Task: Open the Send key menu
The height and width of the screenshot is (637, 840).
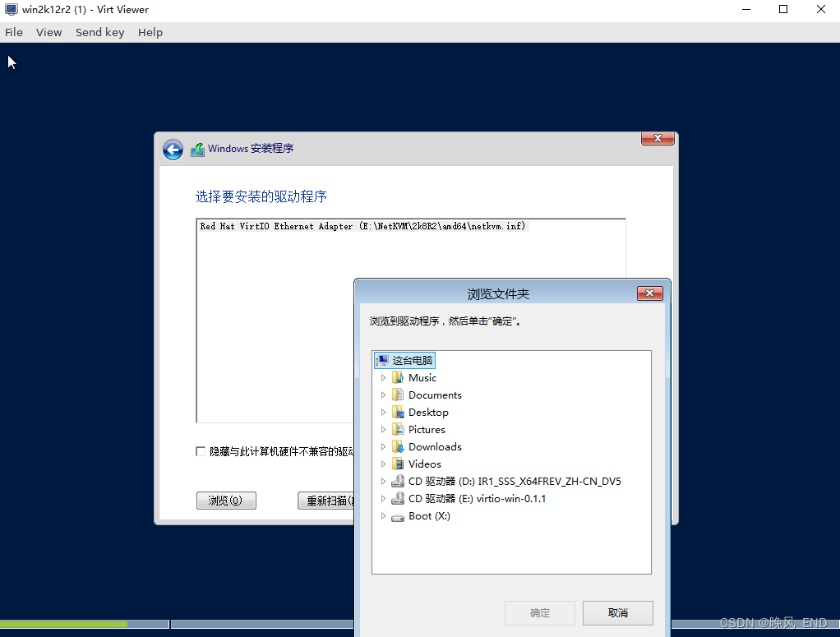Action: click(99, 32)
